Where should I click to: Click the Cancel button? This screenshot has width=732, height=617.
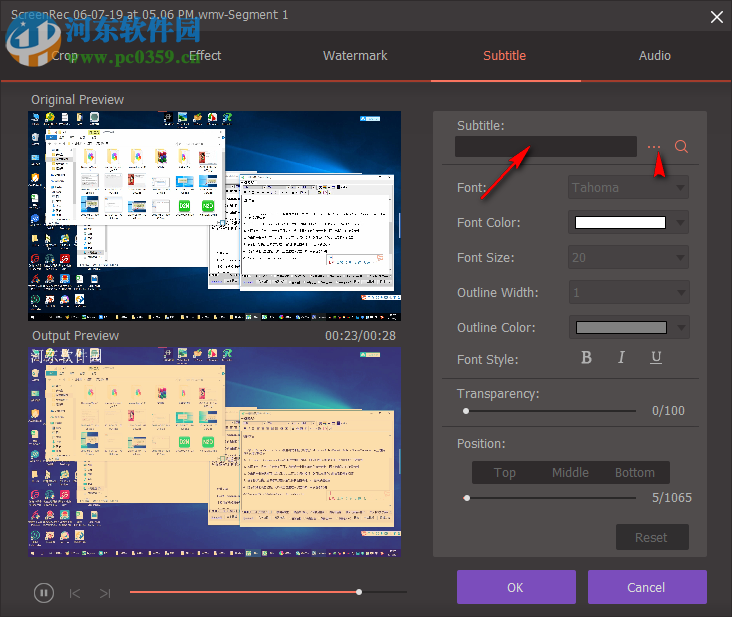pyautogui.click(x=647, y=587)
